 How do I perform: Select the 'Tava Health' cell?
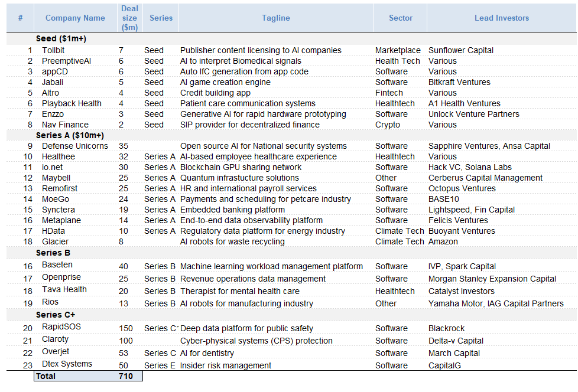tap(64, 290)
